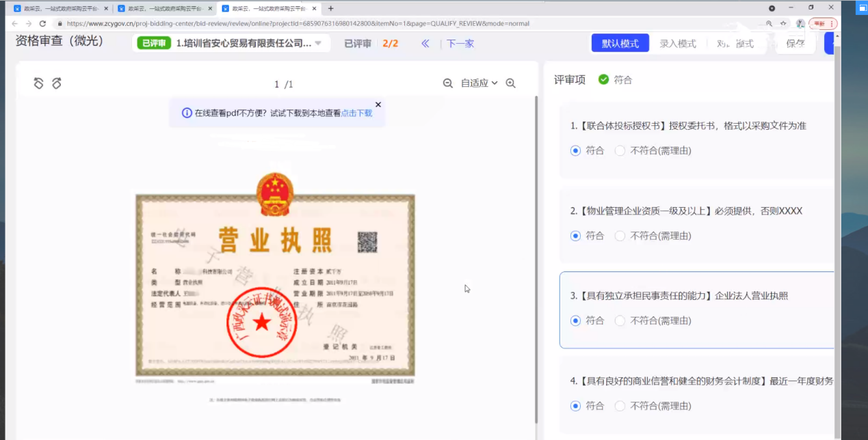Open a new browser tab
Screen dimensions: 868x440
click(331, 8)
